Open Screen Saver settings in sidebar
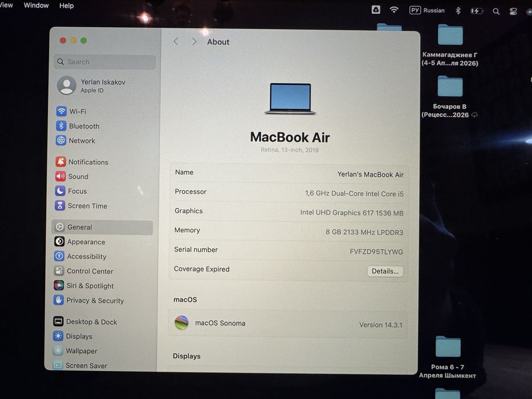This screenshot has height=399, width=532. tap(80, 365)
